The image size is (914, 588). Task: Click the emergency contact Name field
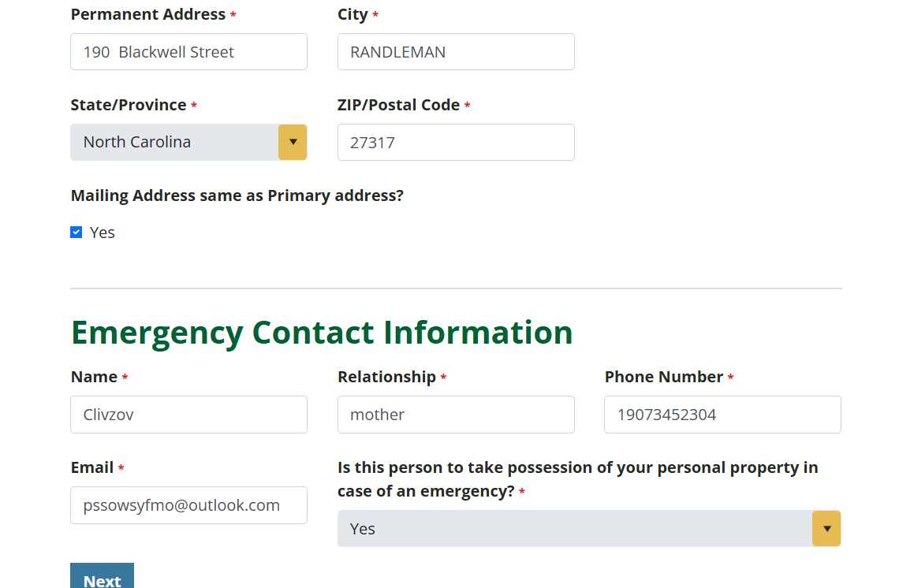(x=188, y=415)
